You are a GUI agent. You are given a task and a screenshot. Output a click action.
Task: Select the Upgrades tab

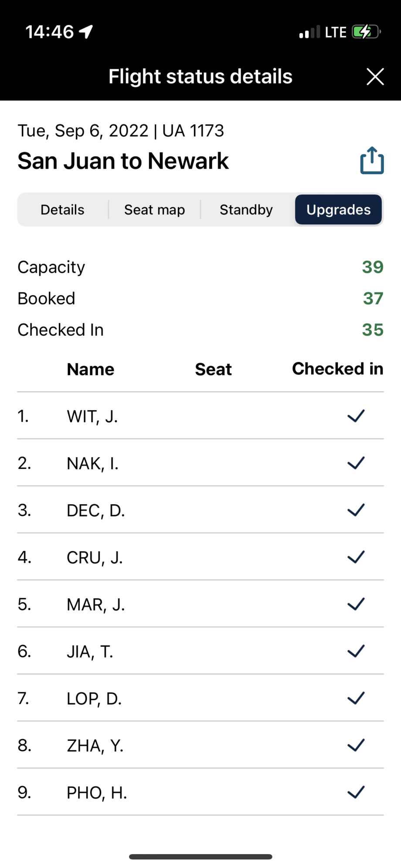click(x=339, y=210)
